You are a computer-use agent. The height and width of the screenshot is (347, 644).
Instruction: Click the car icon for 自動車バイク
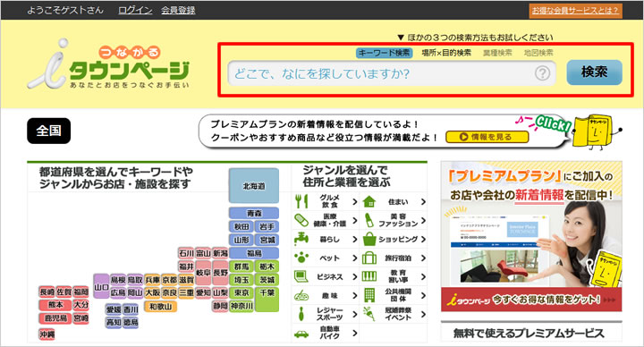tap(301, 334)
